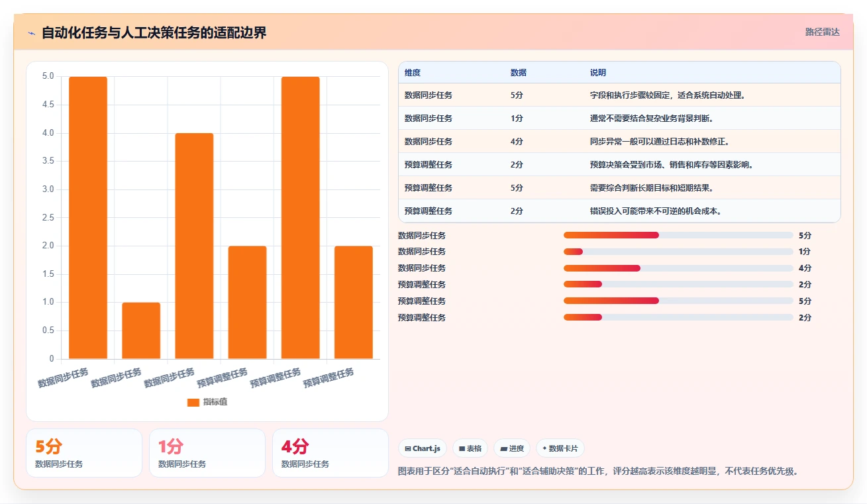Click the 预算调整任务 progress bar labeled 5分
867x504 pixels.
point(678,301)
